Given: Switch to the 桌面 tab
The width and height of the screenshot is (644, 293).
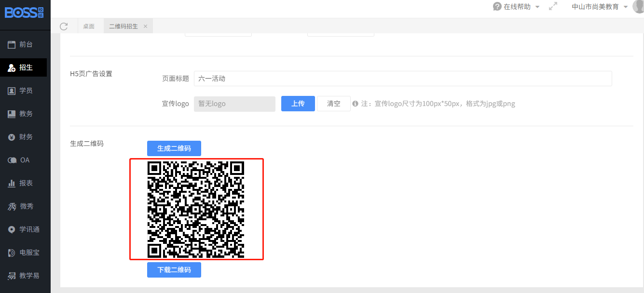Looking at the screenshot, I should click(x=89, y=27).
